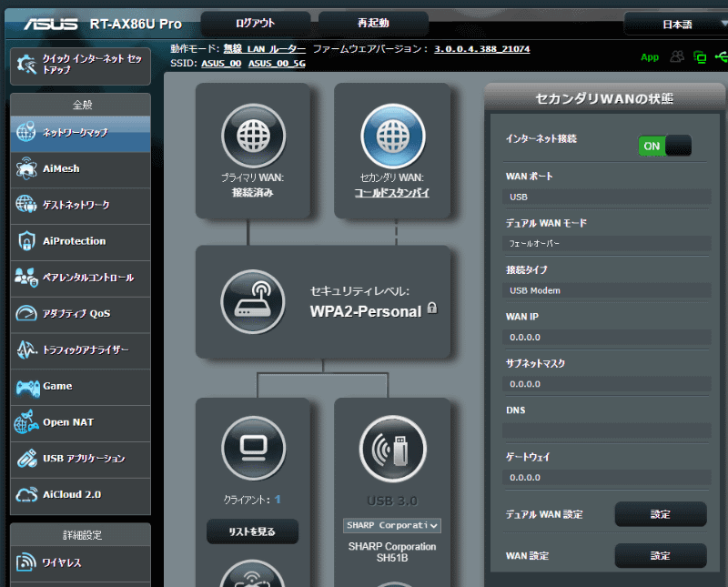This screenshot has width=728, height=587.
Task: Select the USB 3.0 modem icon
Action: pyautogui.click(x=393, y=449)
